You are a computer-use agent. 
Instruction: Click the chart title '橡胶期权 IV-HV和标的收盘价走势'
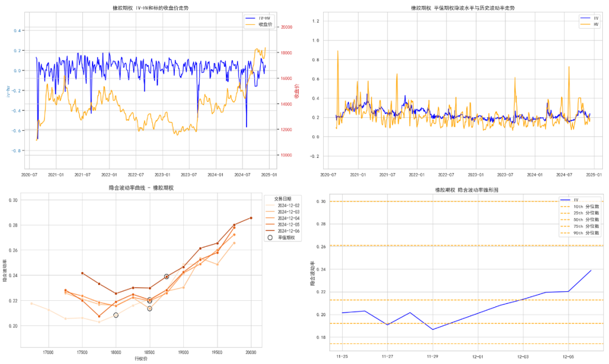click(x=151, y=8)
